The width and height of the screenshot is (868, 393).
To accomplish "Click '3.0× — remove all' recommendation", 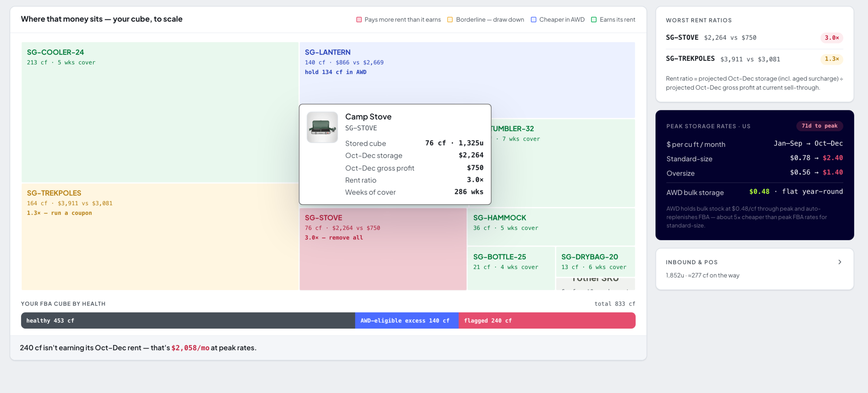I will pos(334,238).
